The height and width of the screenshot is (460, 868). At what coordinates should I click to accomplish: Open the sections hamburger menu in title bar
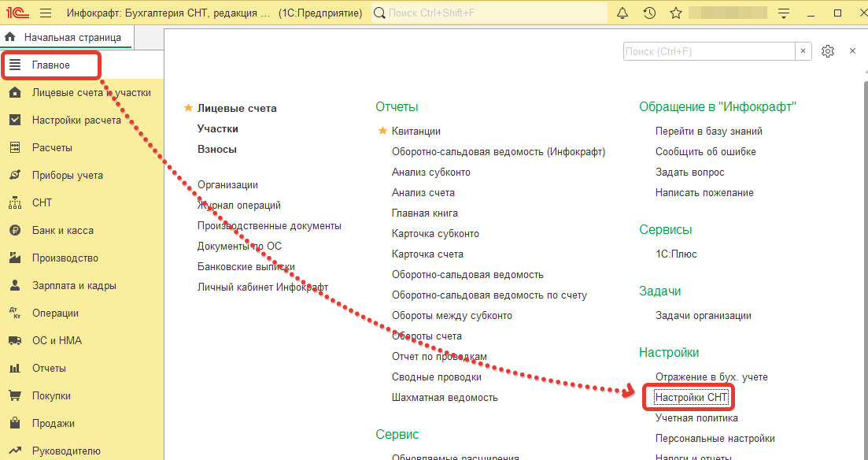(x=46, y=13)
